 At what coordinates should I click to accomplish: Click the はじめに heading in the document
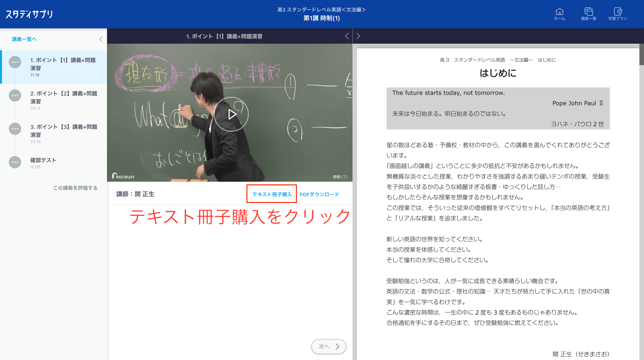pyautogui.click(x=498, y=73)
